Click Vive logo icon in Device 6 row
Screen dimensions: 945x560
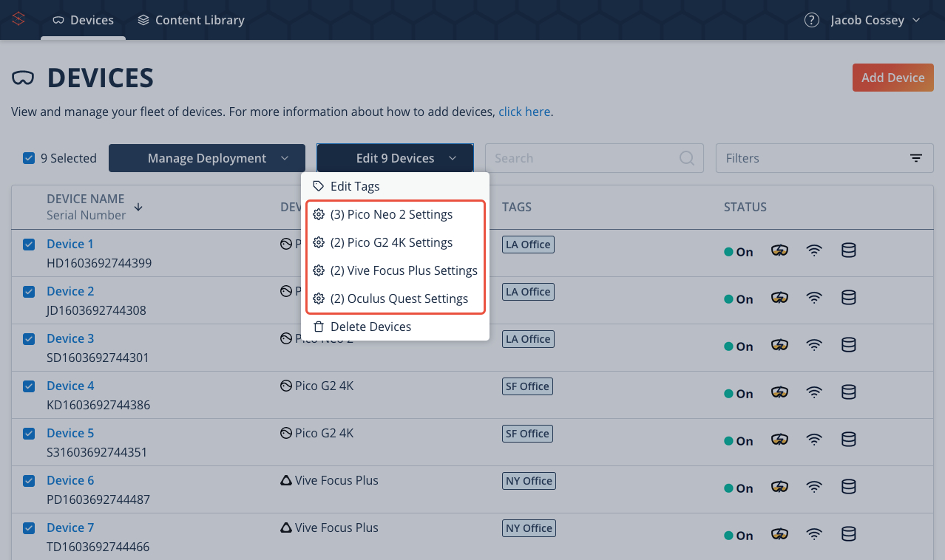285,480
